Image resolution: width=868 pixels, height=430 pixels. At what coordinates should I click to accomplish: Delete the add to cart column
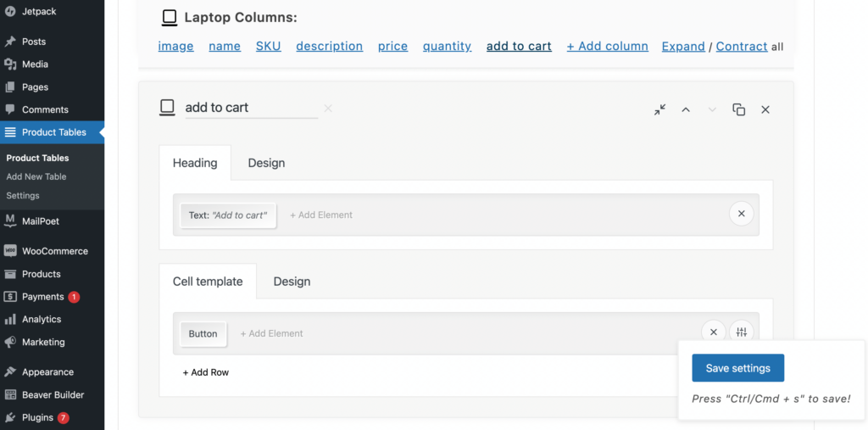point(765,109)
